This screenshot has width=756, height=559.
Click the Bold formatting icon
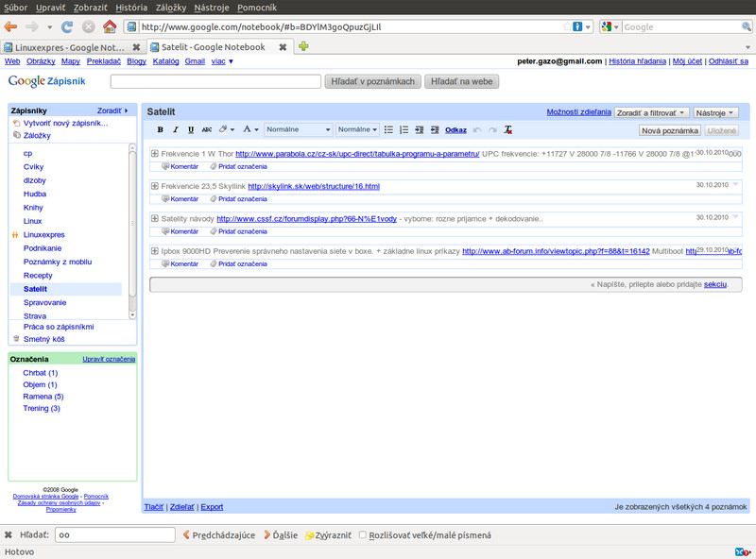[161, 129]
